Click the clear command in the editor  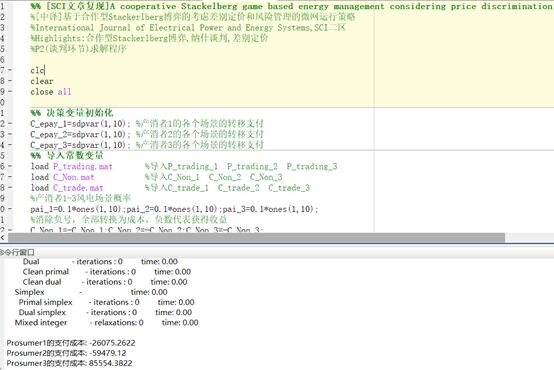(42, 81)
